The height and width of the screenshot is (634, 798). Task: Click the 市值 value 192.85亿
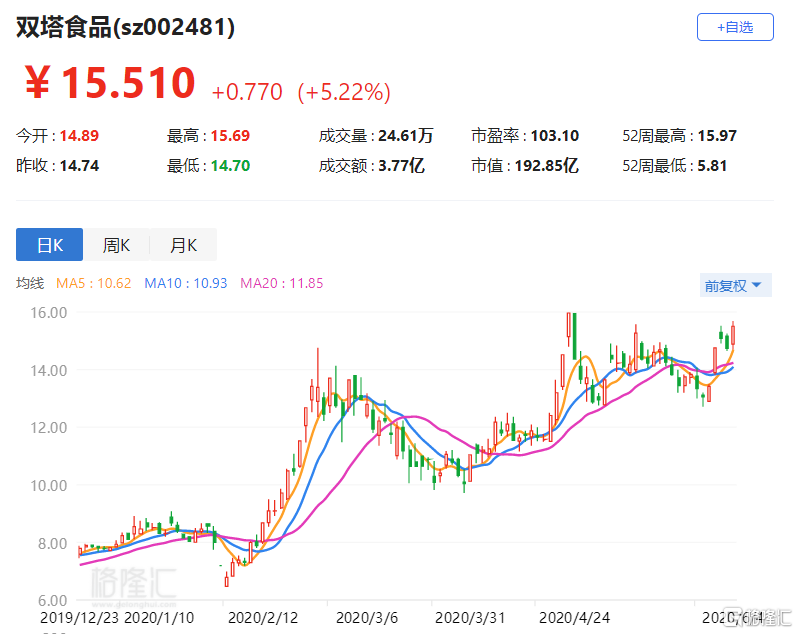(x=547, y=166)
